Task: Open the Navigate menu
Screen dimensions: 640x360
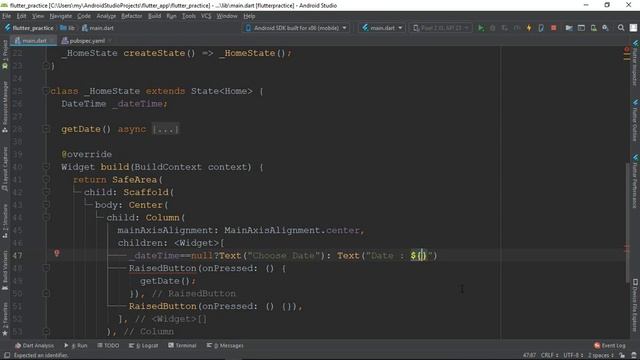Action: [x=60, y=16]
